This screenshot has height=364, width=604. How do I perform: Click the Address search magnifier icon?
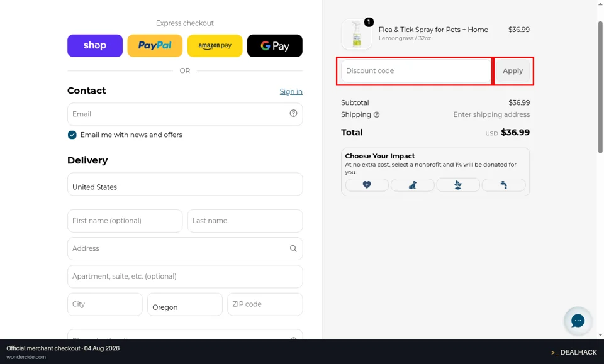[294, 248]
